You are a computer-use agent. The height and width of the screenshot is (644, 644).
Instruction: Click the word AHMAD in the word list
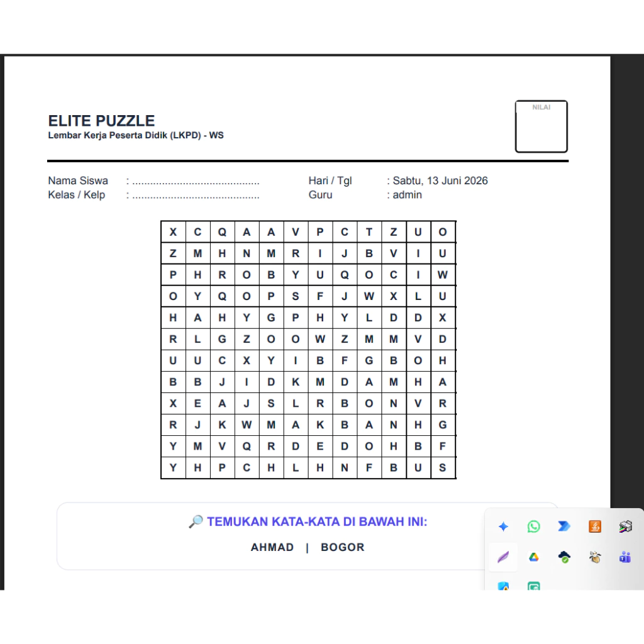click(x=272, y=547)
